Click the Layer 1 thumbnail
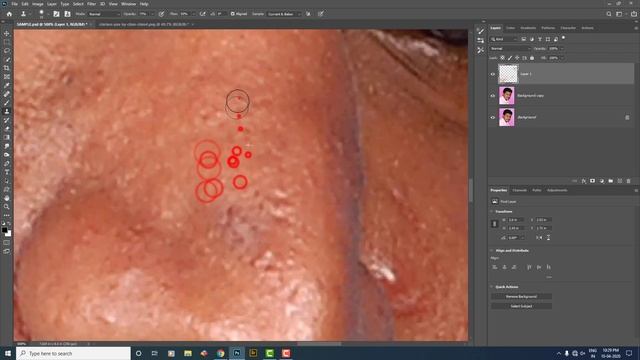 click(x=508, y=74)
